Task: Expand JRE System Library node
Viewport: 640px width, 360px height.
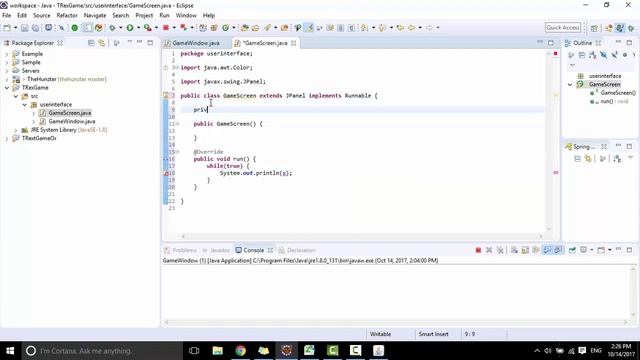Action: tap(16, 130)
